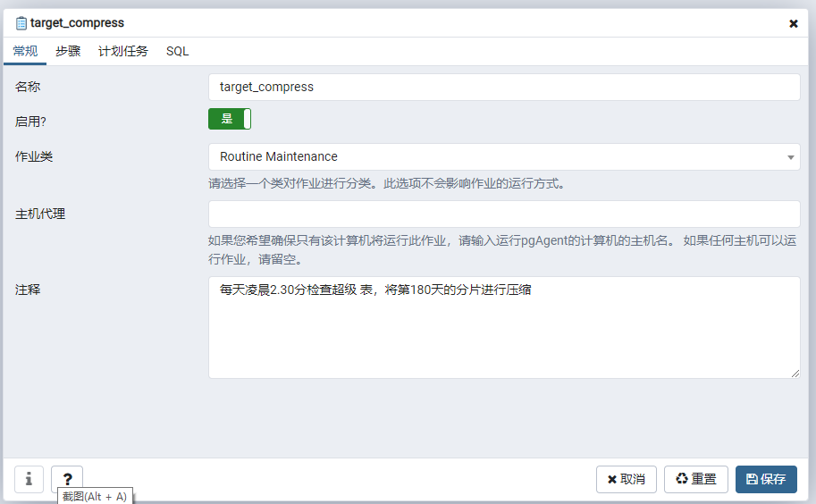Open the 计划任务 tab
This screenshot has width=816, height=504.
click(x=123, y=51)
